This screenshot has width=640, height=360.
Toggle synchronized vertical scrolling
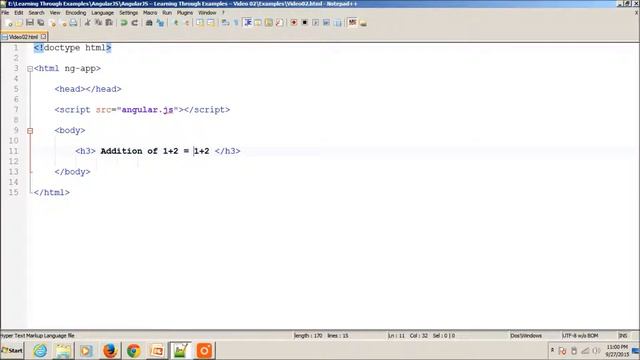200,23
